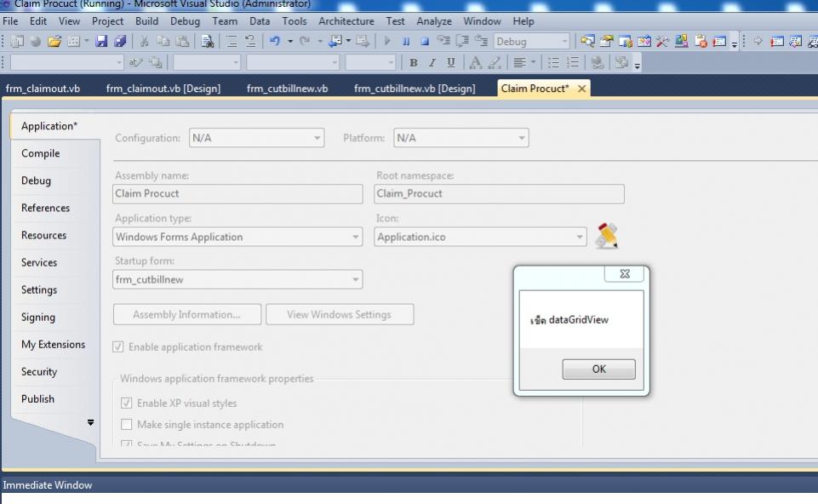Viewport: 818px width, 504px height.
Task: Click the bulleted list icon
Action: [x=553, y=63]
